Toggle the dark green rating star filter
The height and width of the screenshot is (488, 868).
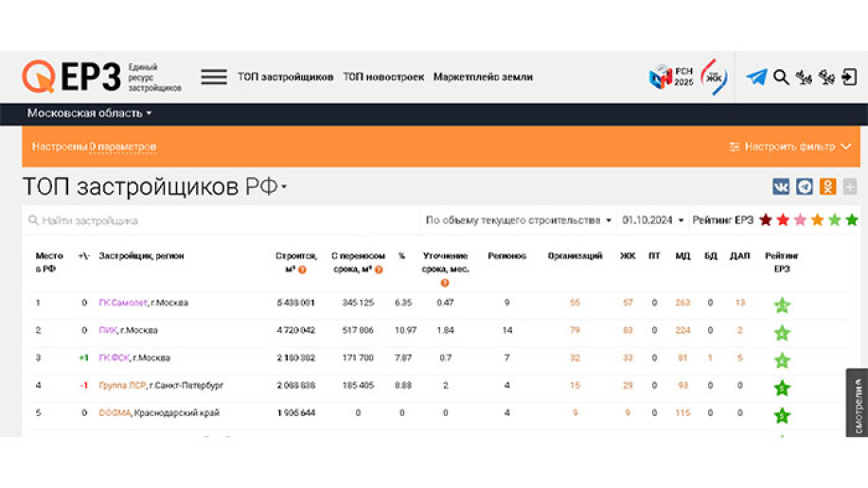click(x=851, y=220)
